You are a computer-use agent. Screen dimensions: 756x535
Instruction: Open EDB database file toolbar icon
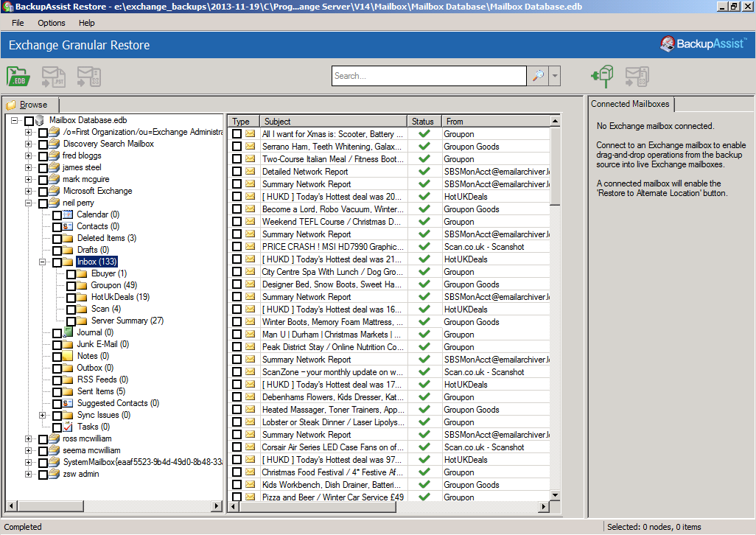click(18, 77)
